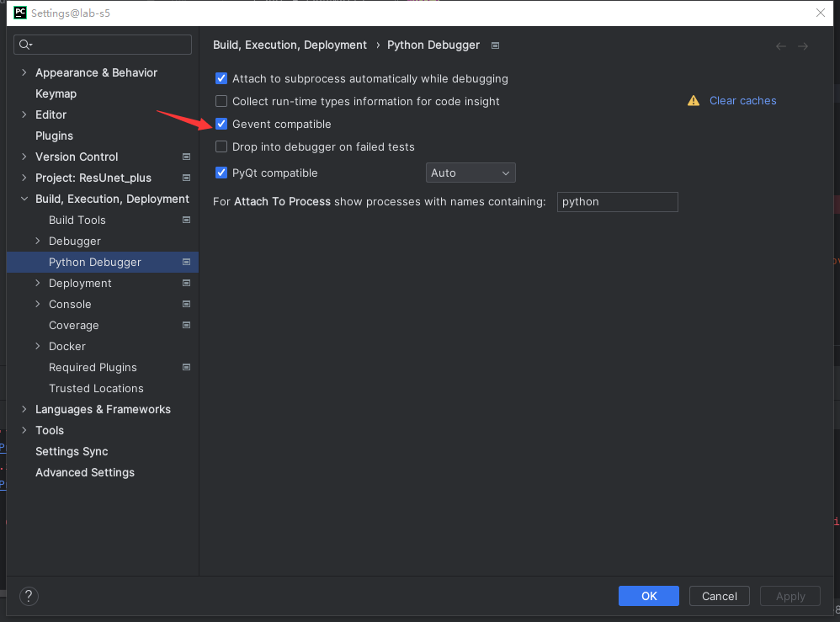Select the Editor tree label
The image size is (840, 622).
click(51, 114)
